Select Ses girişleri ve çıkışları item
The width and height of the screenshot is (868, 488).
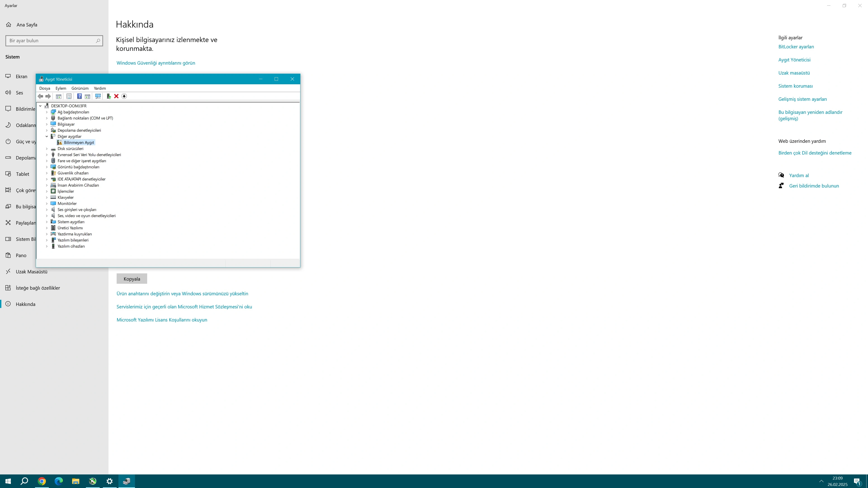pyautogui.click(x=77, y=209)
